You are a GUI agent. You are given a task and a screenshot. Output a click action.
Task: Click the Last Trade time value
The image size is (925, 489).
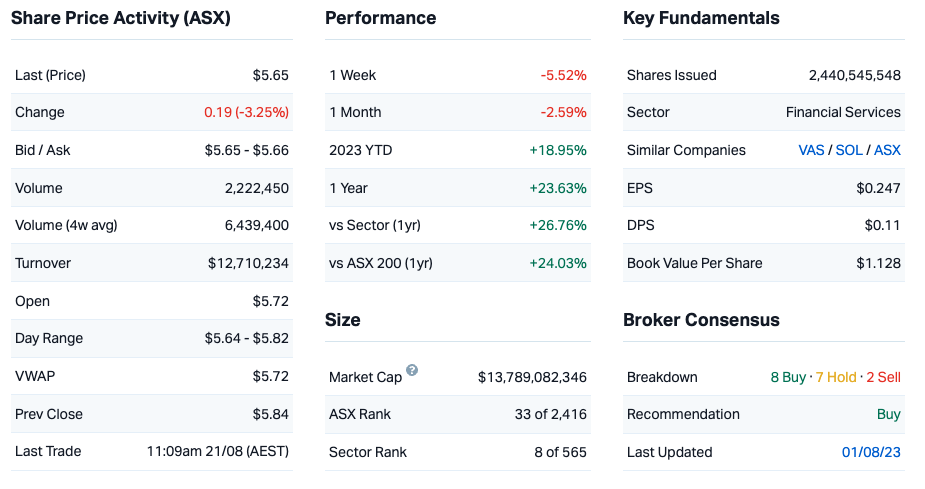point(217,451)
